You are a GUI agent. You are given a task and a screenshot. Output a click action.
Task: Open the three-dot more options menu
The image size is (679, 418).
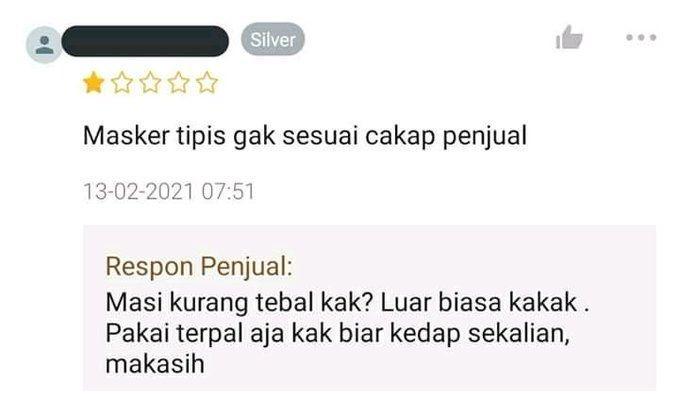[x=641, y=38]
